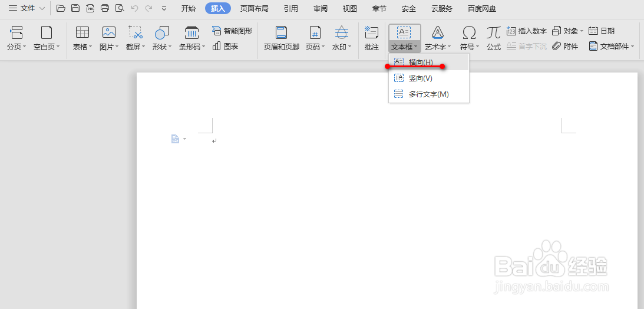Image resolution: width=644 pixels, height=309 pixels.
Task: Expand the 形状 dropdown arrow
Action: [170, 47]
